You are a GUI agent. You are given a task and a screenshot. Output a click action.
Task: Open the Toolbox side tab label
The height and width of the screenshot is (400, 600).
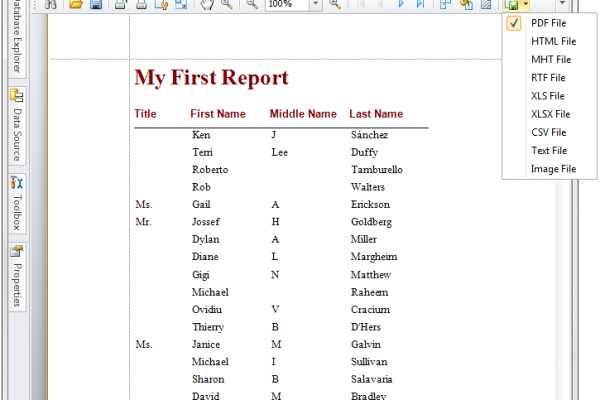click(17, 212)
